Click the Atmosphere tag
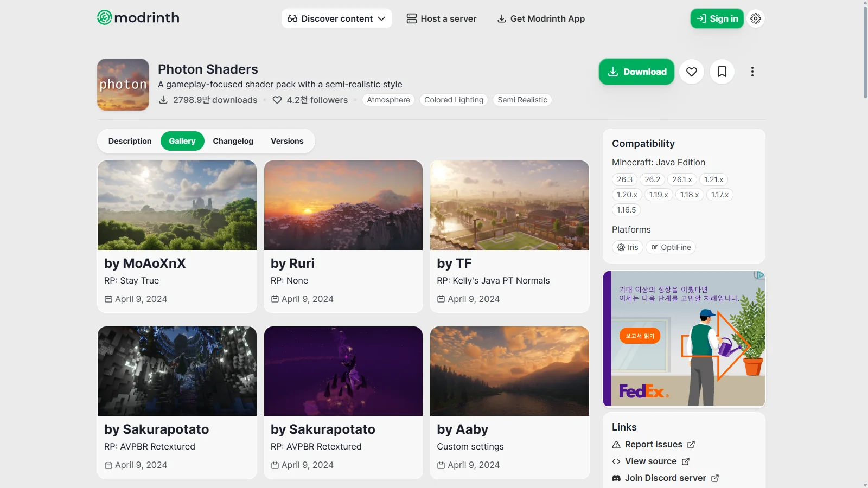868x488 pixels. (x=388, y=100)
